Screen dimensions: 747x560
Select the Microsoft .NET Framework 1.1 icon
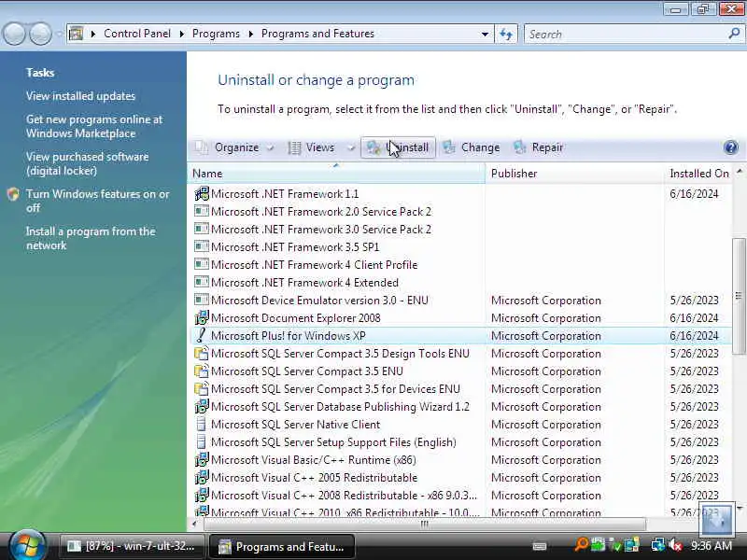202,194
